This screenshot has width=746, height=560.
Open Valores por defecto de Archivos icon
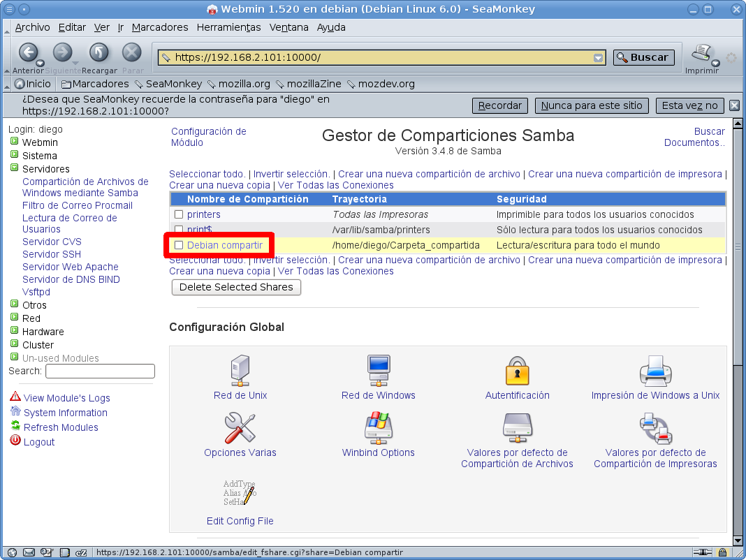[517, 428]
